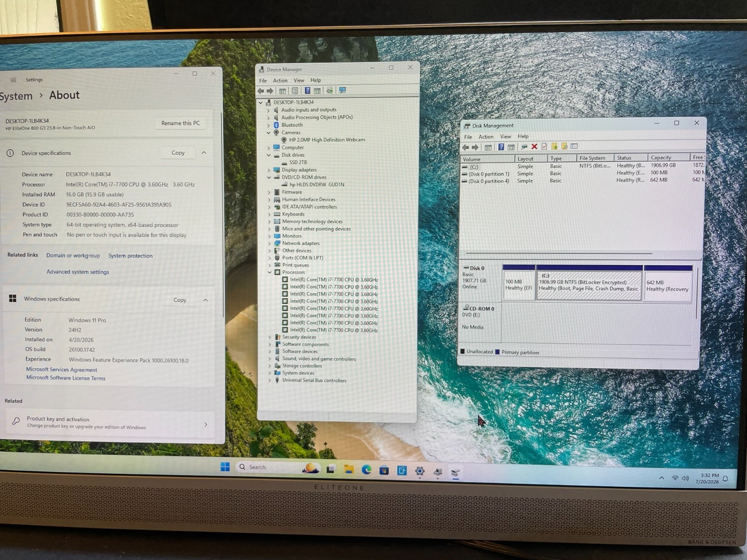
Task: Go back in Disk Management toolbar
Action: pyautogui.click(x=465, y=147)
